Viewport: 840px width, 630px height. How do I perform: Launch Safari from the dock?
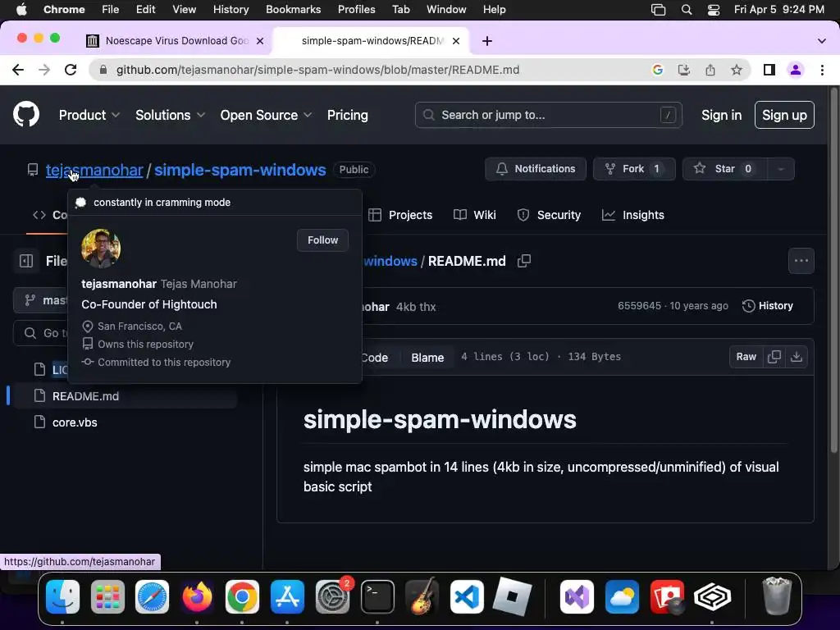[152, 597]
